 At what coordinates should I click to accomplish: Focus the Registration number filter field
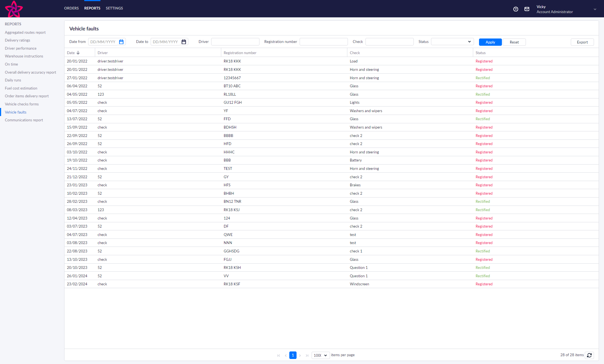point(324,42)
